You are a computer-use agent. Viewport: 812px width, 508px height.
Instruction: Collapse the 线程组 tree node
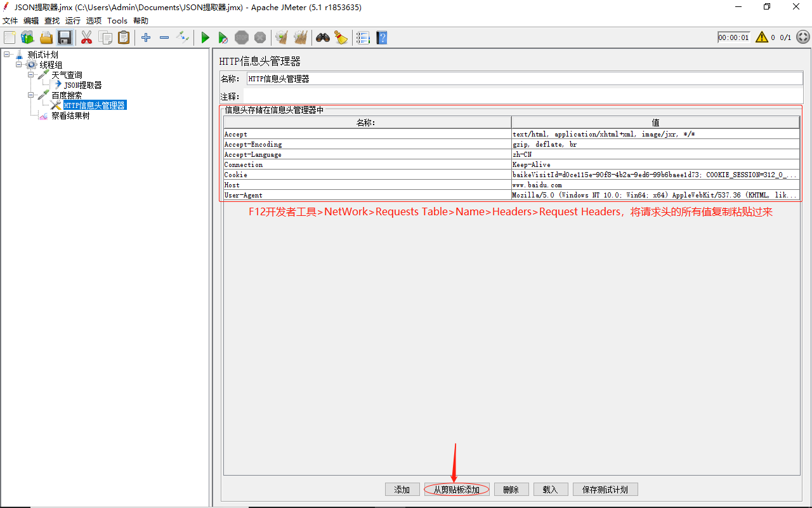tap(19, 65)
